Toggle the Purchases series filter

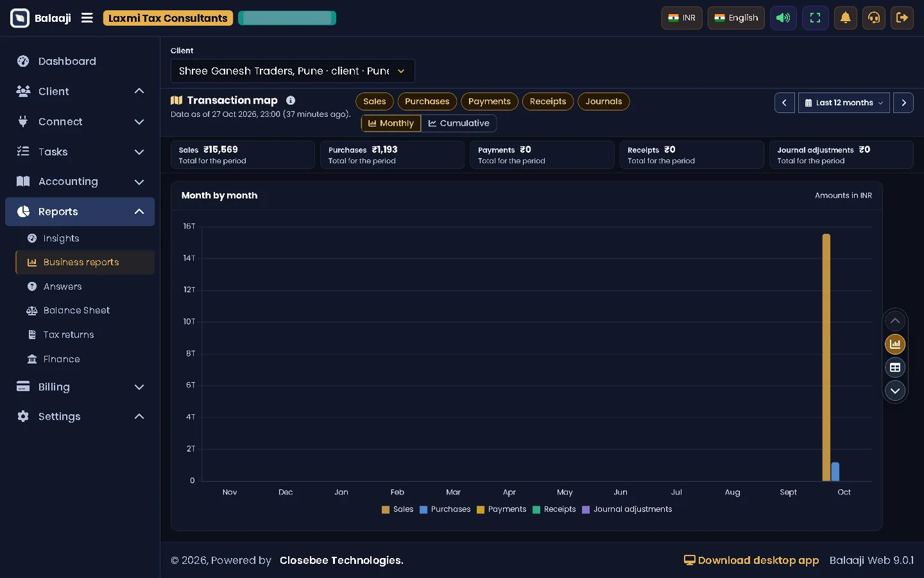427,101
